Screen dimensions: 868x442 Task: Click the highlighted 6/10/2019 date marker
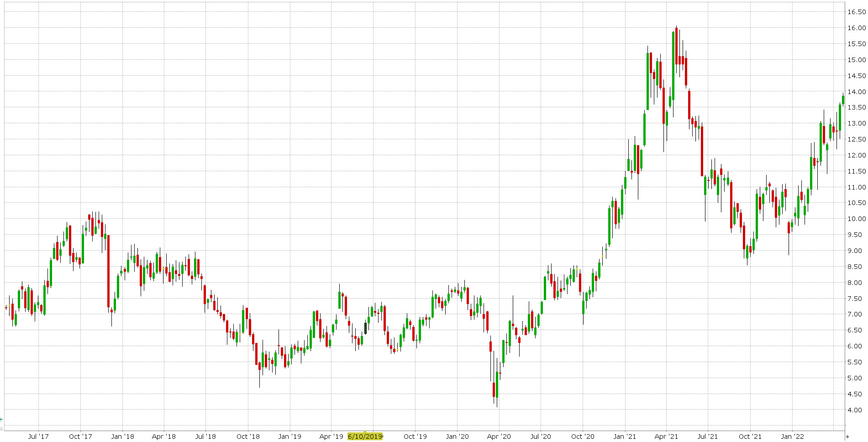click(x=365, y=436)
